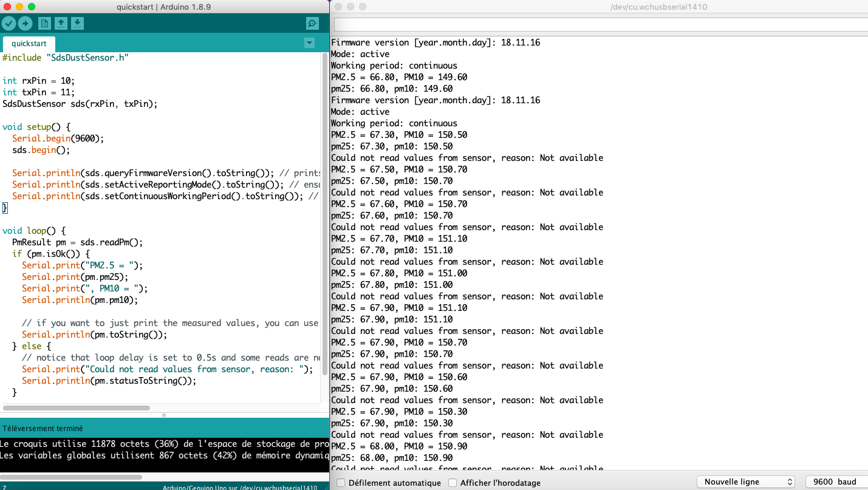The height and width of the screenshot is (490, 868).
Task: Open a sketch with the up-arrow toolbar icon
Action: (x=61, y=24)
